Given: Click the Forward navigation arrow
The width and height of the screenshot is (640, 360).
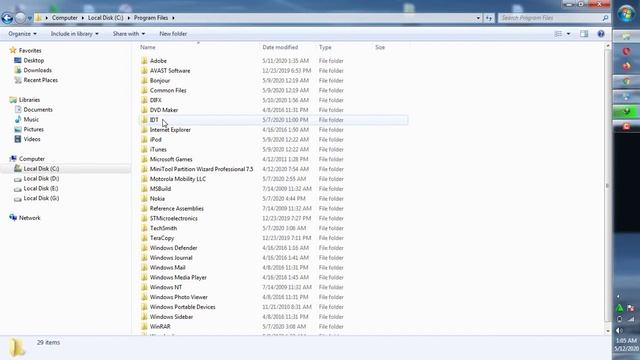Looking at the screenshot, I should coord(20,18).
